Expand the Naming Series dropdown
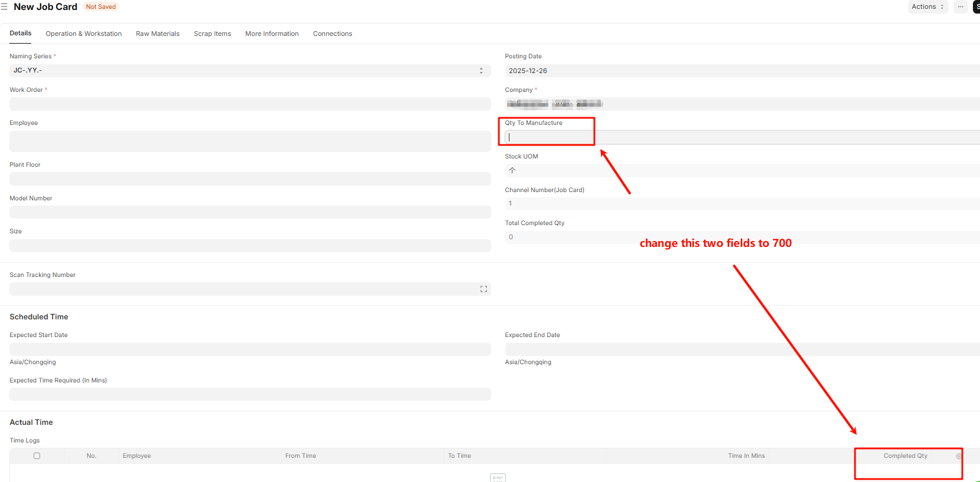This screenshot has width=980, height=482. pyautogui.click(x=250, y=71)
